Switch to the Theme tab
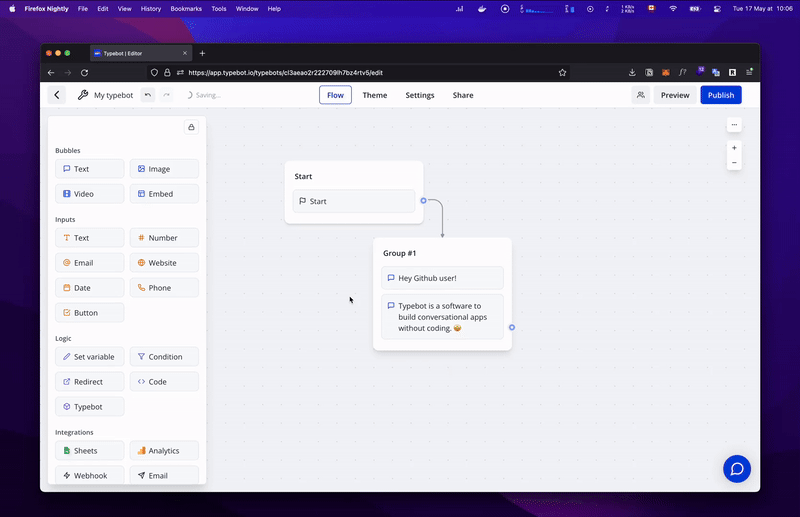This screenshot has height=517, width=800. tap(374, 95)
